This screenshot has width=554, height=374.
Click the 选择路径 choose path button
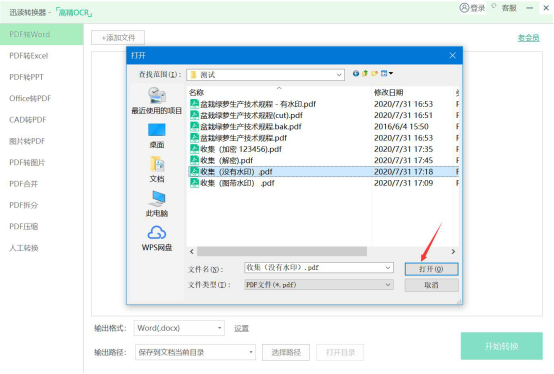coord(286,352)
